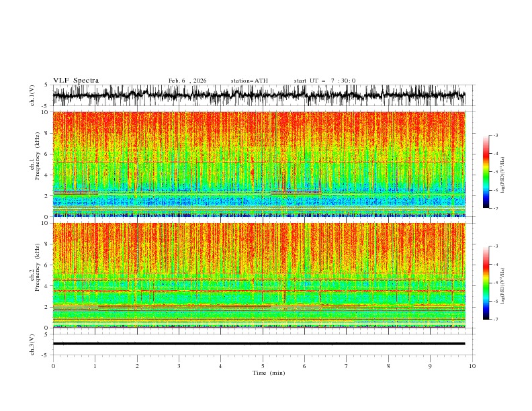The image size is (532, 411).
Task: Click the log(PSD) label beside ch.1 colorbar
Action: 502,175
